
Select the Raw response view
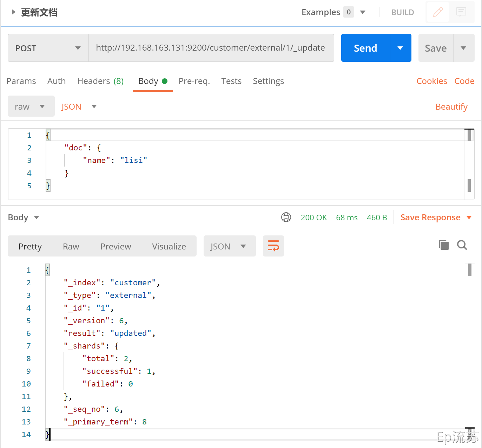(x=71, y=246)
